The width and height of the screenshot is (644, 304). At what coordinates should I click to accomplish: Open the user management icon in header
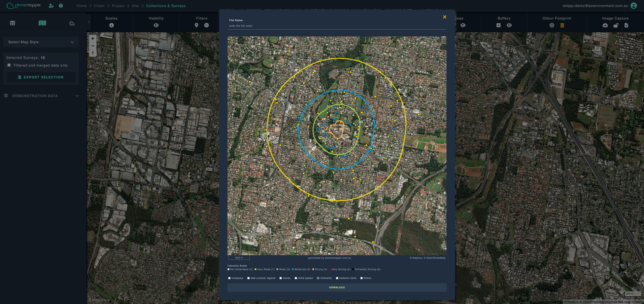[51, 6]
